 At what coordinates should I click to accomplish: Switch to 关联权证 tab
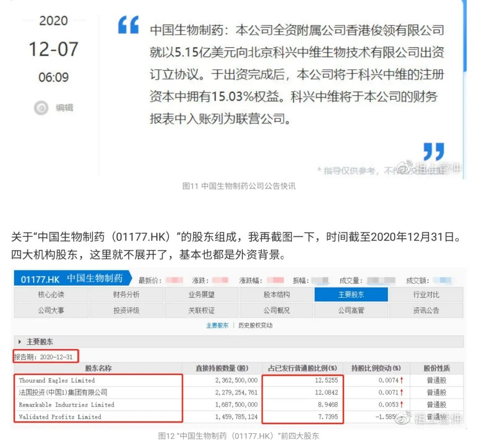(201, 310)
